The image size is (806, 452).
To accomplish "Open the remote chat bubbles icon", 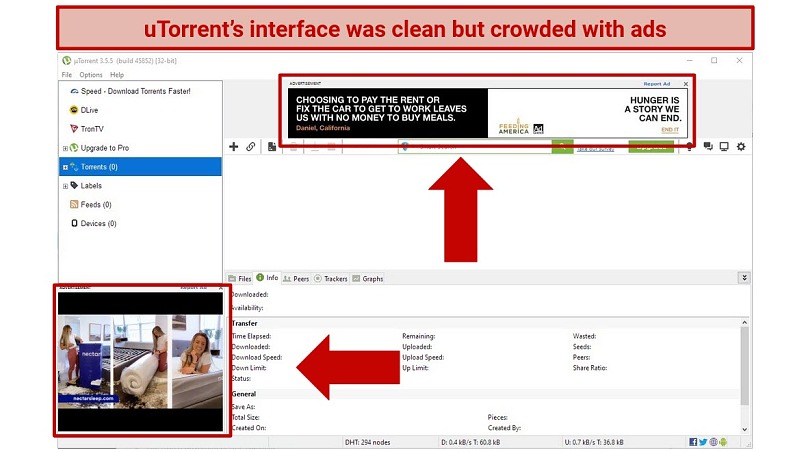I will [x=708, y=147].
